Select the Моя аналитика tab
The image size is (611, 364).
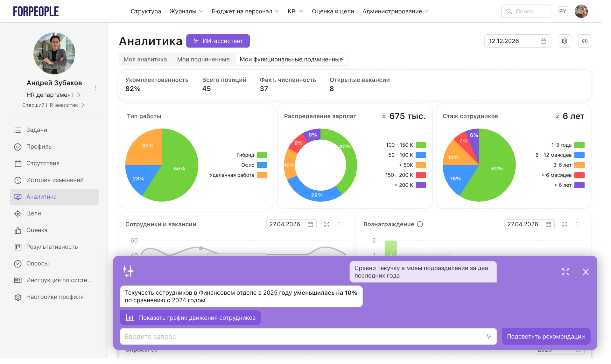pyautogui.click(x=145, y=59)
